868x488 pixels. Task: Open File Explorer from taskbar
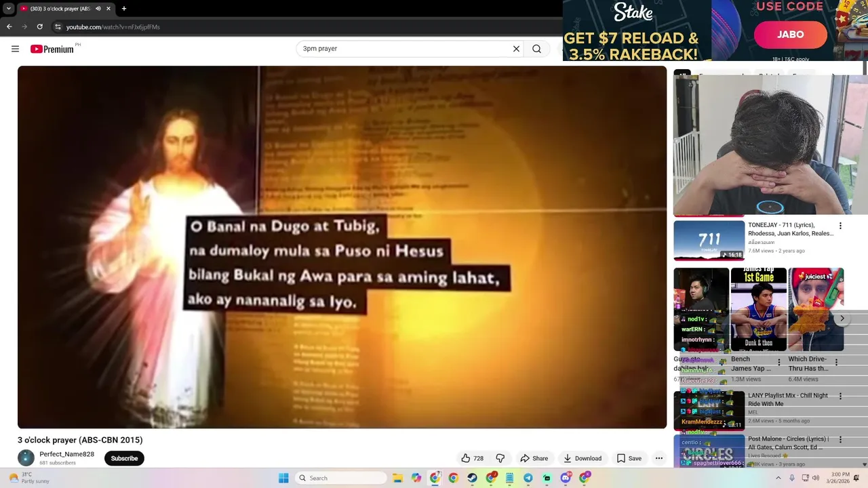[x=398, y=478]
